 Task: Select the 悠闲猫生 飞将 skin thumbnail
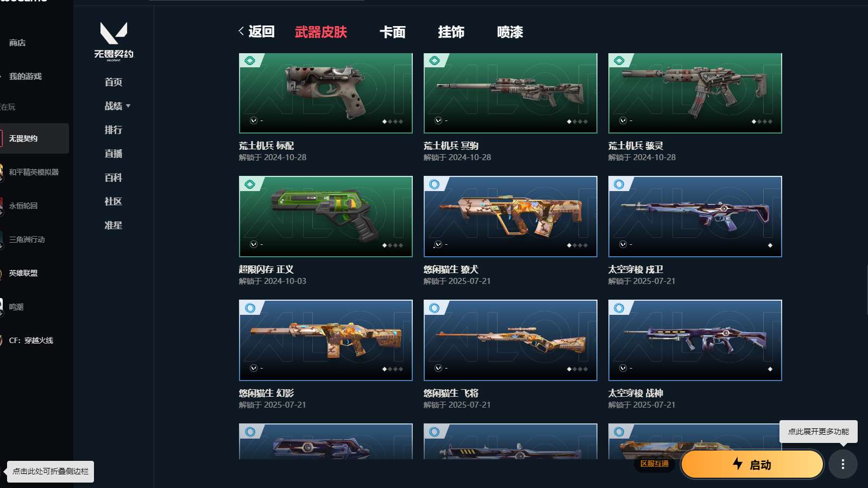(x=511, y=340)
